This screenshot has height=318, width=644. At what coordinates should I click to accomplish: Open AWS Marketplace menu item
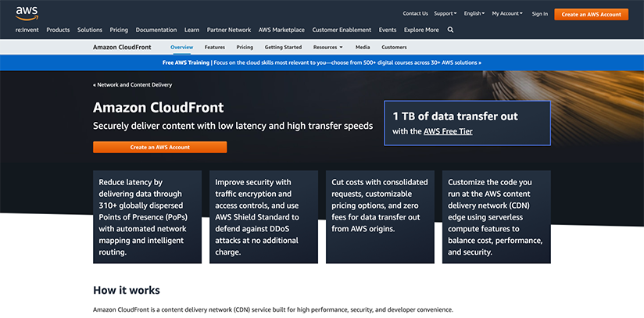pyautogui.click(x=281, y=30)
